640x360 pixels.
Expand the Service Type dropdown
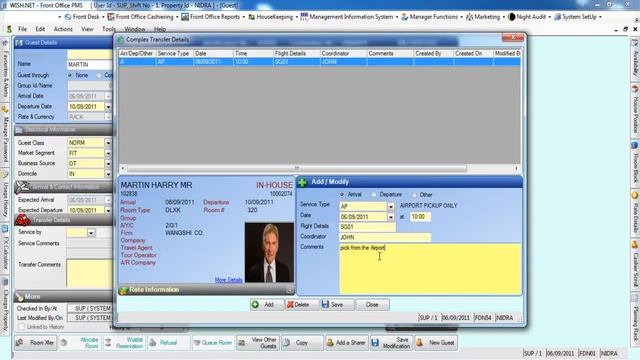pos(391,207)
